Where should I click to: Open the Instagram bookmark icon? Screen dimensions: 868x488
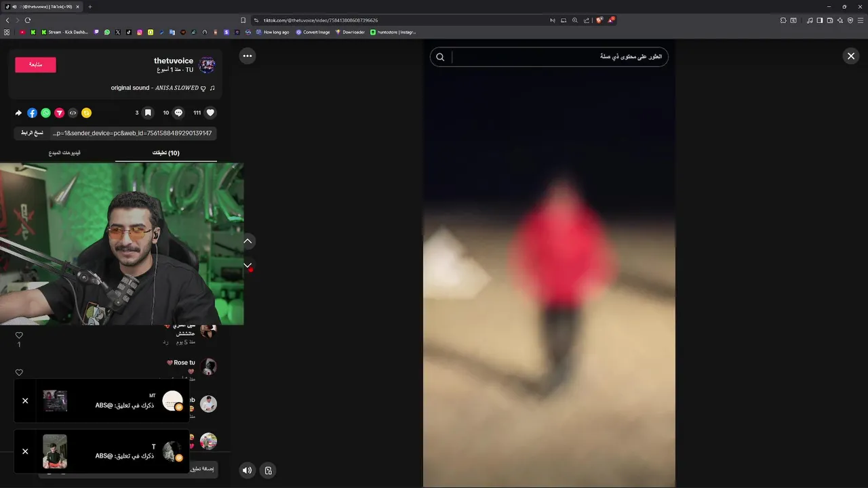[140, 32]
